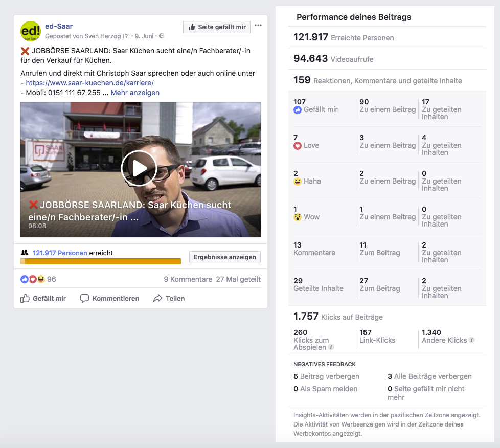Share the post via Teilen

coord(169,298)
